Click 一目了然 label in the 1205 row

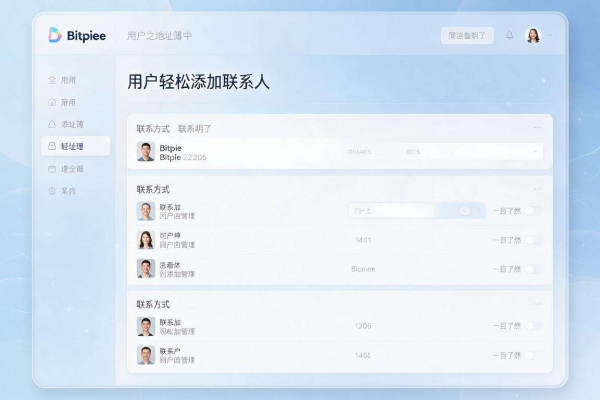tap(507, 326)
